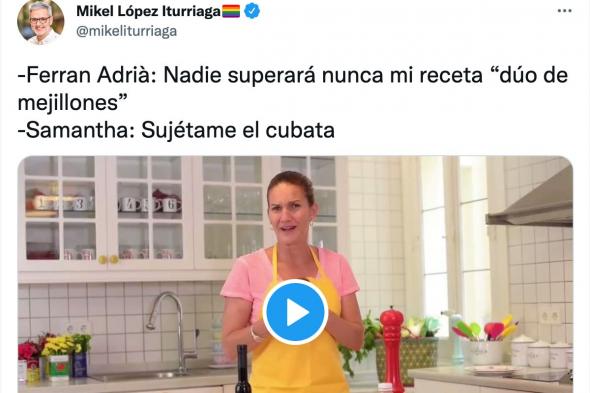590x393 pixels.
Task: Click the blue verified badge
Action: (x=252, y=12)
